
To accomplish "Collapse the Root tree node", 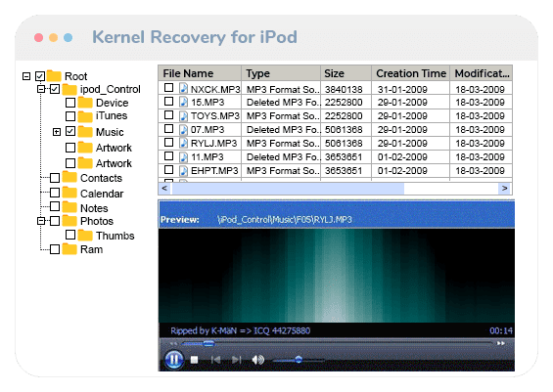I will point(26,76).
